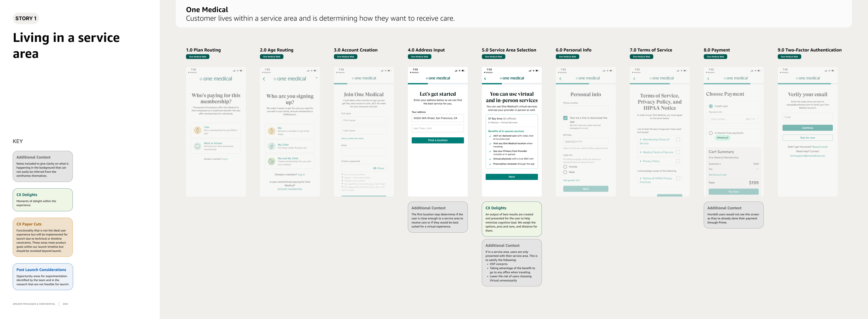Click back arrow on Service Area Selection screen
This screenshot has width=868, height=319.
[x=485, y=79]
